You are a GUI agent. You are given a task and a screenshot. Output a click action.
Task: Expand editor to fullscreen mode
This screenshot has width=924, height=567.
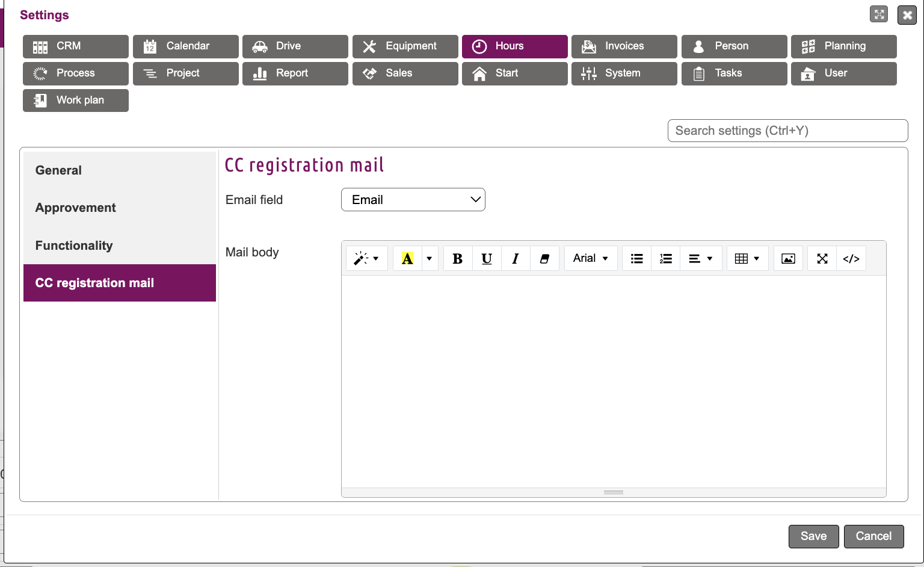click(822, 259)
